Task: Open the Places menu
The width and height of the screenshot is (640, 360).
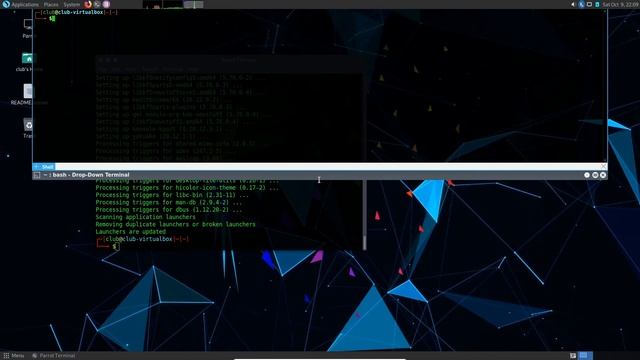Action: (x=51, y=4)
